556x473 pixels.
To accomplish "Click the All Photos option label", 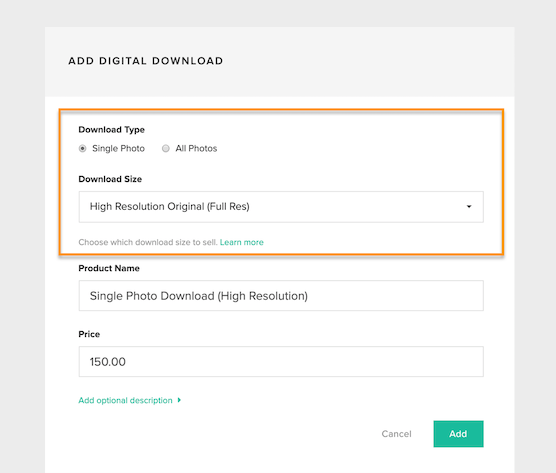I will [196, 149].
